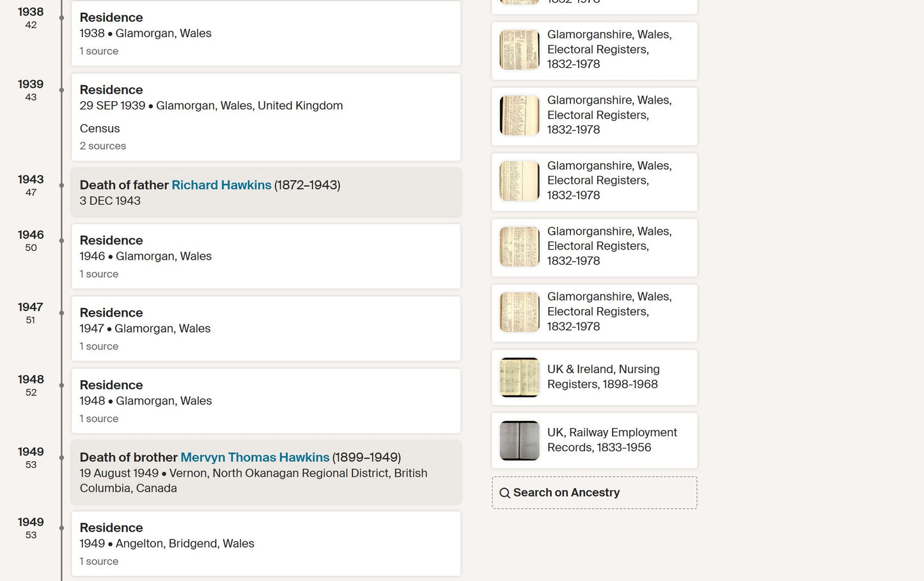Image resolution: width=924 pixels, height=581 pixels.
Task: Open the 29 SEP 1939 Residence census card
Action: (266, 117)
